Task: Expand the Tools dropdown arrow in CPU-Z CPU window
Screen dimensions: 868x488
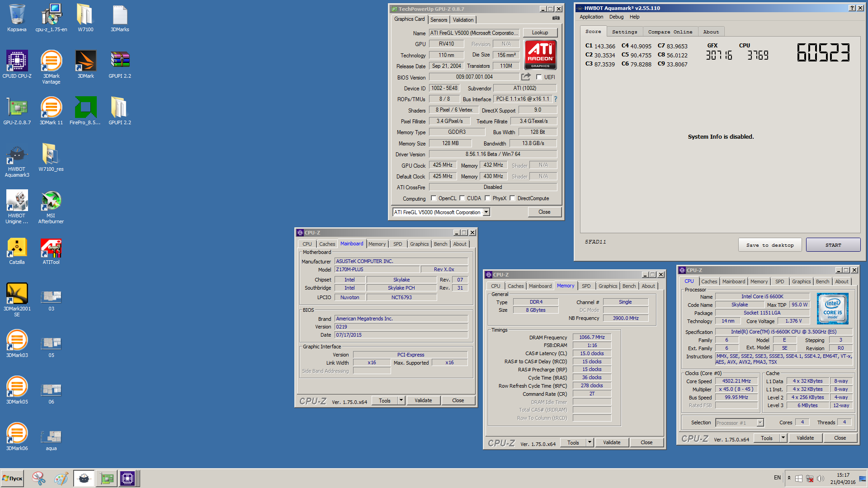Action: coord(783,438)
